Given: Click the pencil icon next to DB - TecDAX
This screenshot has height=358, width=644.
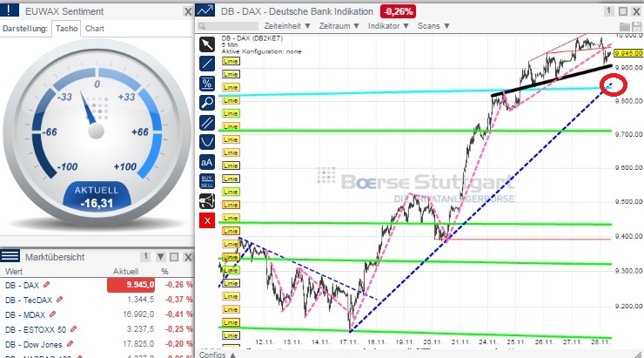Looking at the screenshot, I should 59,300.
